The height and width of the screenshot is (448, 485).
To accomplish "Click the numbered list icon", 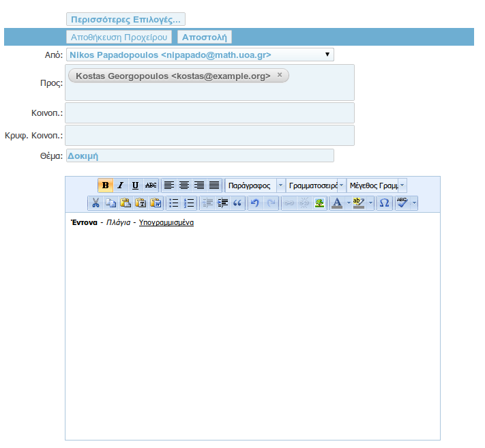I will coord(190,203).
